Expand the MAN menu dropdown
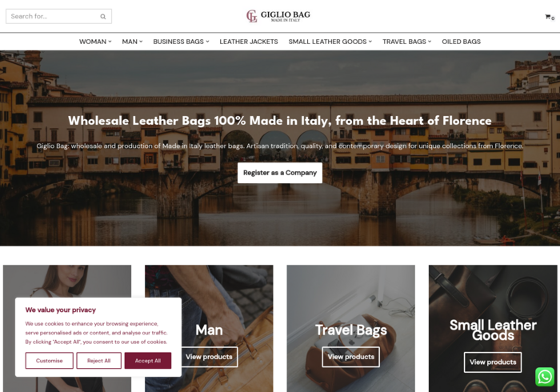The height and width of the screenshot is (392, 560). (132, 42)
